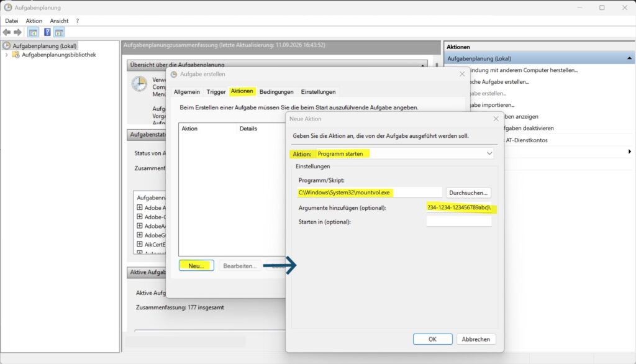The image size is (636, 364).
Task: Click the OK button in Neue Aktion
Action: [432, 339]
